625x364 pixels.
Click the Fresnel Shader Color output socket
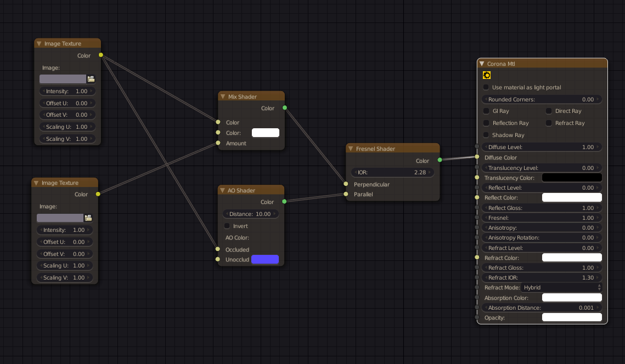[x=440, y=160]
